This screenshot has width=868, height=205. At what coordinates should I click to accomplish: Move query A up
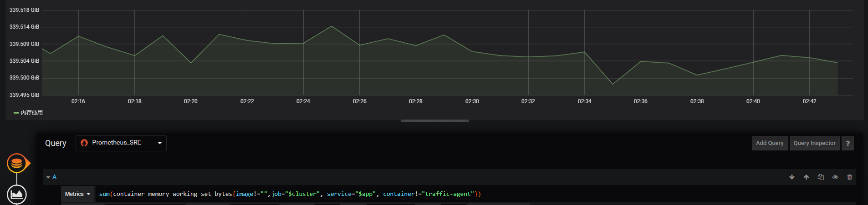pos(807,177)
